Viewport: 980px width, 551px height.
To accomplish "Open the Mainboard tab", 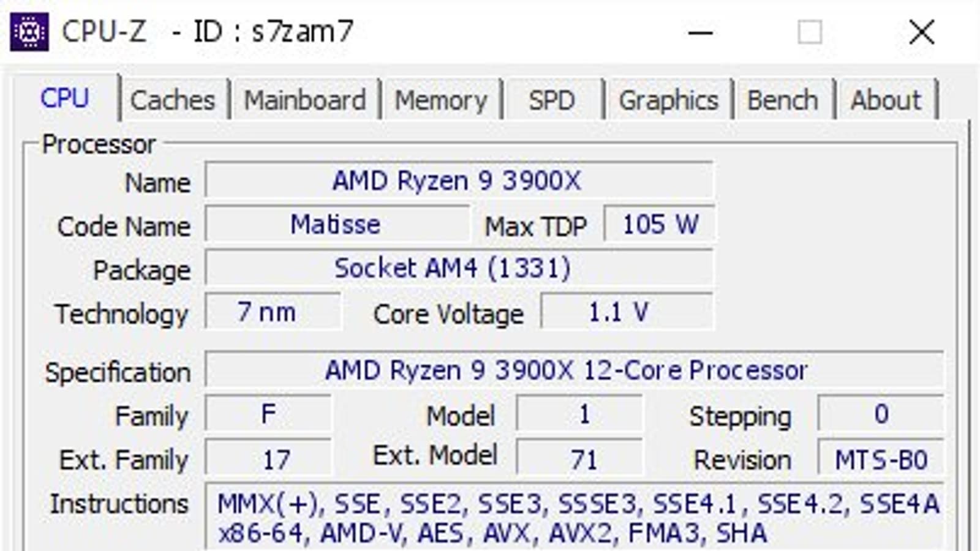I will pos(305,100).
